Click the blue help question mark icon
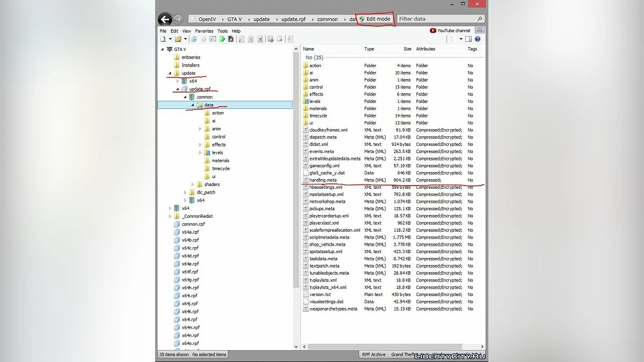This screenshot has width=644, height=362. click(x=478, y=39)
